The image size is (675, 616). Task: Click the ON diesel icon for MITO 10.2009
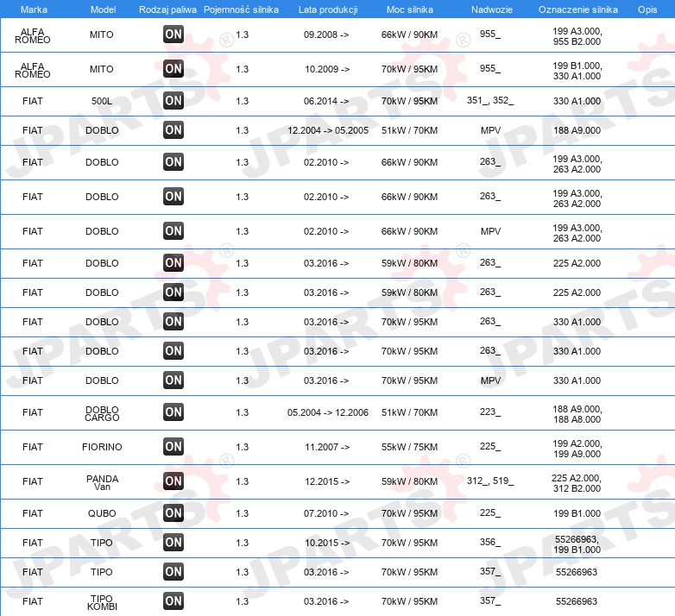[x=173, y=69]
